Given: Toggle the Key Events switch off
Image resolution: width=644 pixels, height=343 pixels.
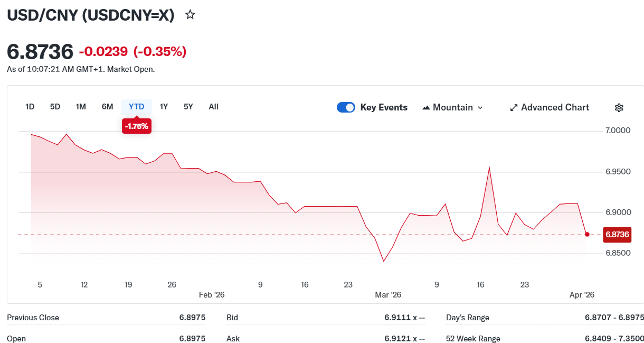Looking at the screenshot, I should (346, 108).
